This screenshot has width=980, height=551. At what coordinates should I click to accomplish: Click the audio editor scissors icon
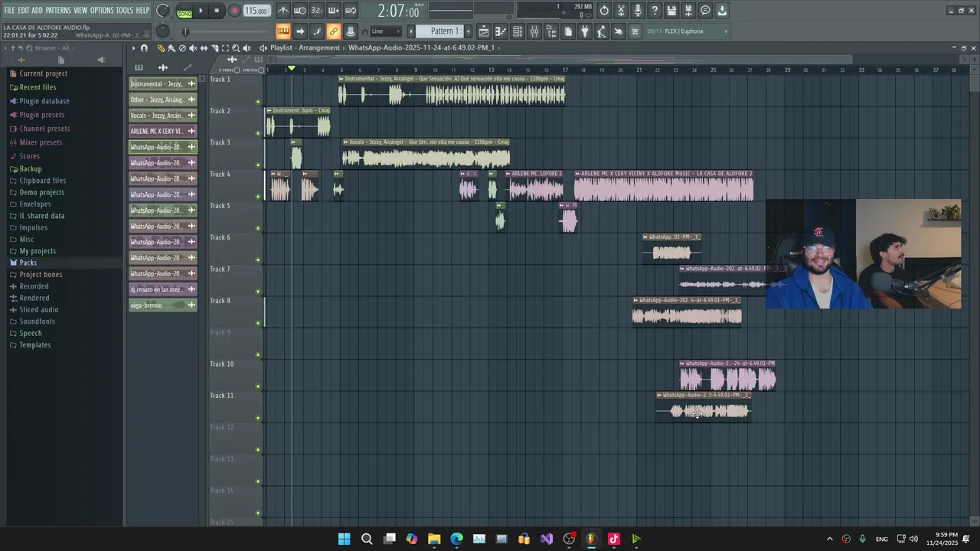click(621, 11)
